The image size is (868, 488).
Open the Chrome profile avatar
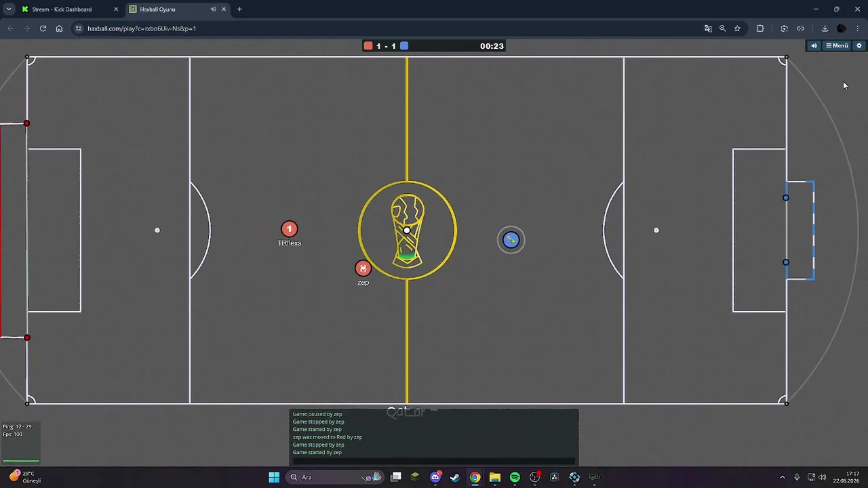(x=842, y=28)
